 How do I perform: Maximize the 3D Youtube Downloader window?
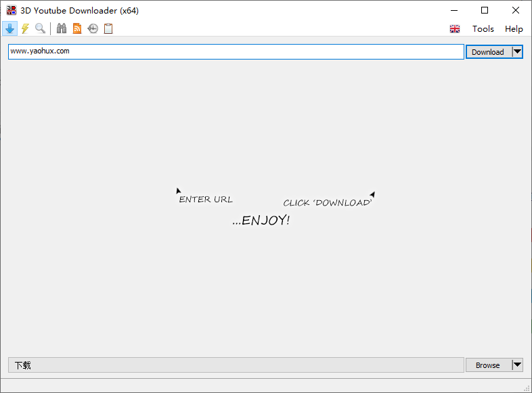click(x=485, y=10)
